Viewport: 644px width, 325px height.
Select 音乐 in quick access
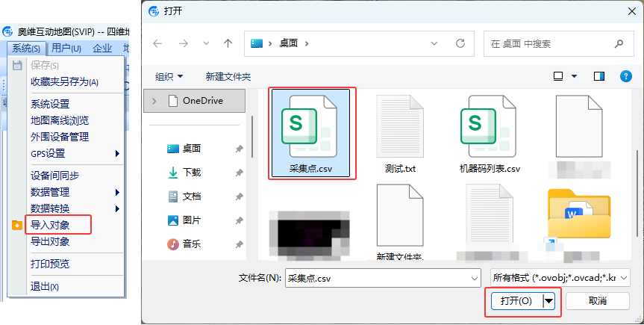(191, 244)
